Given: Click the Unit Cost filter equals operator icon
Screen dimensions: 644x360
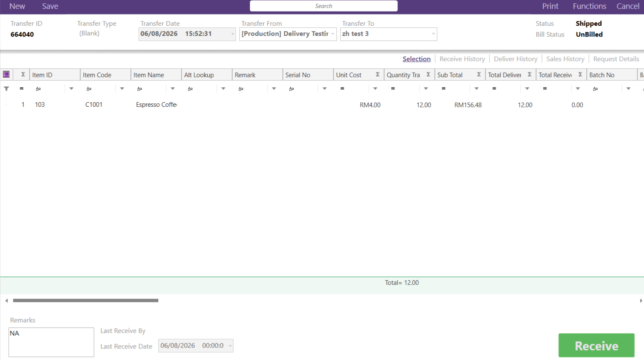Looking at the screenshot, I should pyautogui.click(x=342, y=88).
